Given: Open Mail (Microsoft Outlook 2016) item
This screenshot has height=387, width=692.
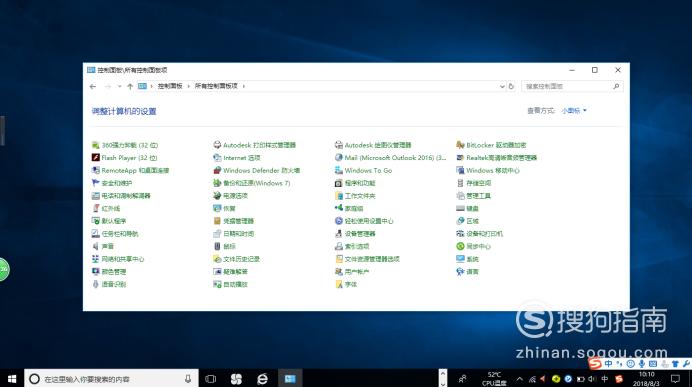Looking at the screenshot, I should [x=391, y=158].
